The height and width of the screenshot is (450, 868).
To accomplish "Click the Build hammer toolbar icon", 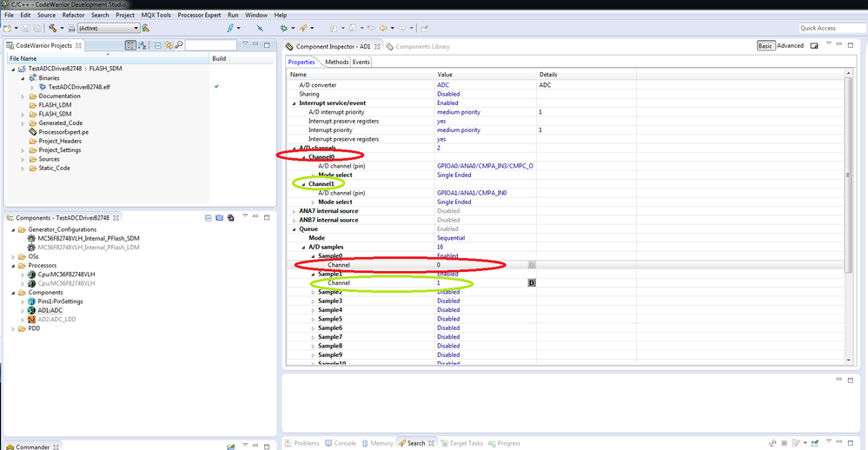I will point(53,28).
